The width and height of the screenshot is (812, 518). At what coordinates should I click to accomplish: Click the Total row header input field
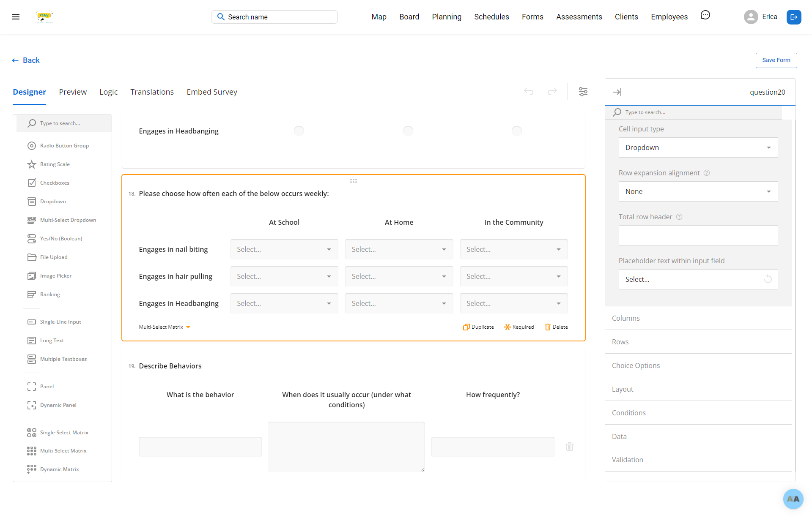coord(698,235)
